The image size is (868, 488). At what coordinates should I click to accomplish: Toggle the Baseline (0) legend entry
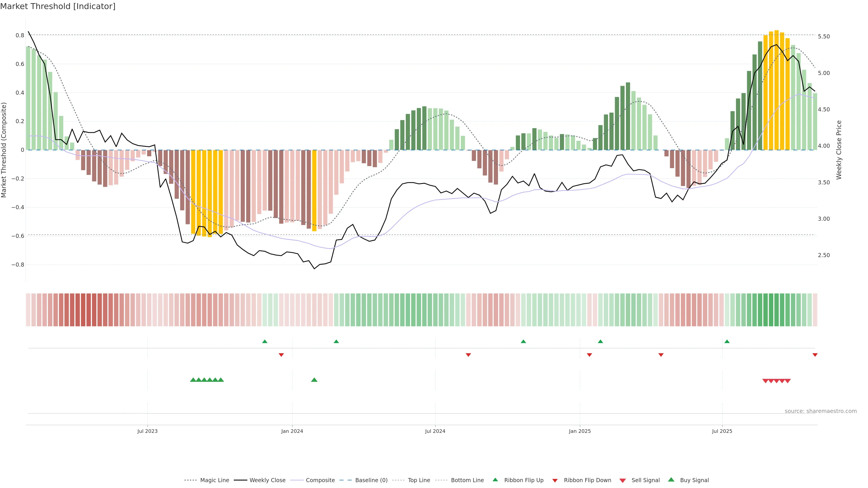click(x=371, y=480)
